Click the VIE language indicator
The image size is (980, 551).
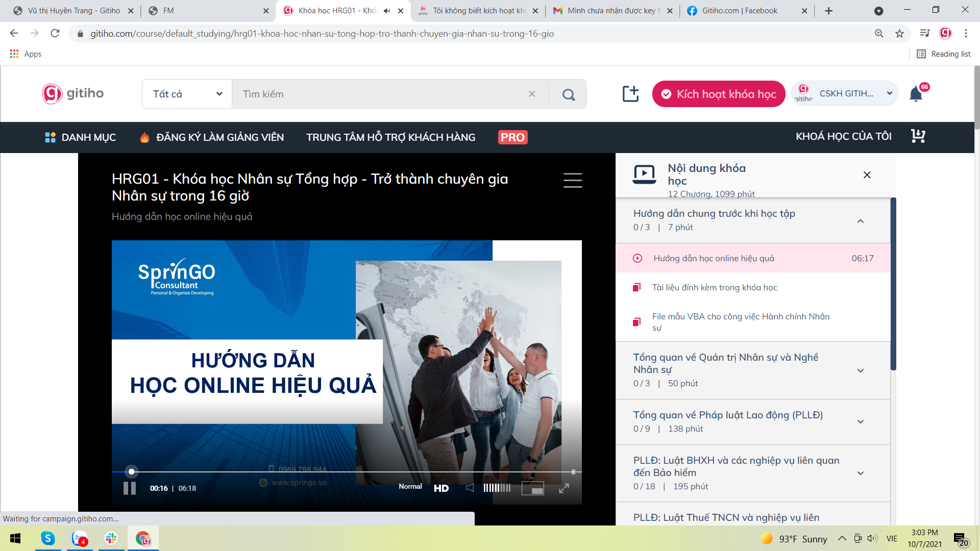click(x=892, y=539)
